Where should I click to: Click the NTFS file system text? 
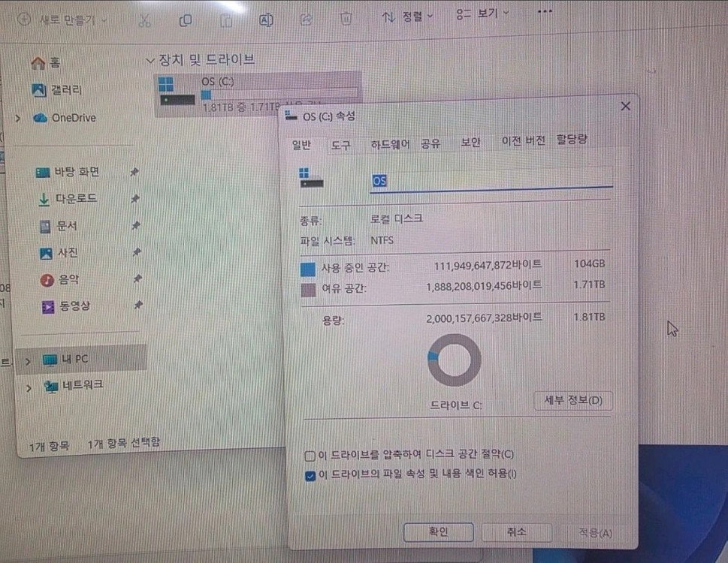tap(382, 240)
